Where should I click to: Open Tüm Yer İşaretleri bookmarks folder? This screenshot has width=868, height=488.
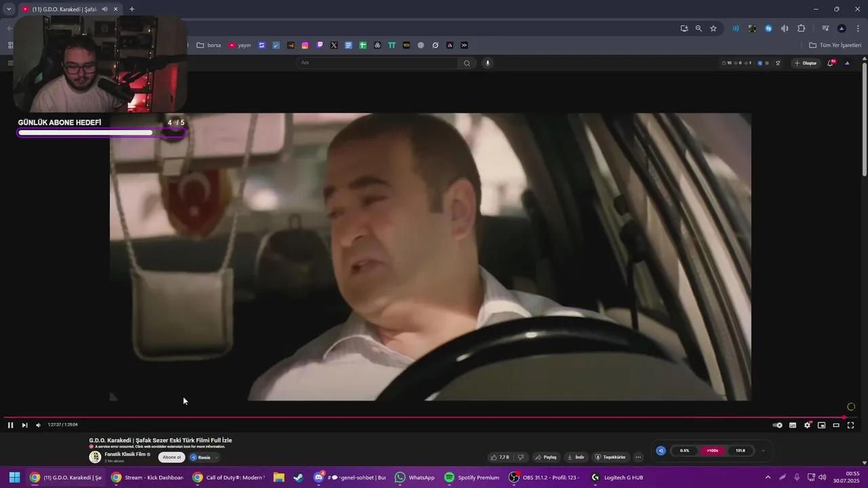pyautogui.click(x=835, y=45)
